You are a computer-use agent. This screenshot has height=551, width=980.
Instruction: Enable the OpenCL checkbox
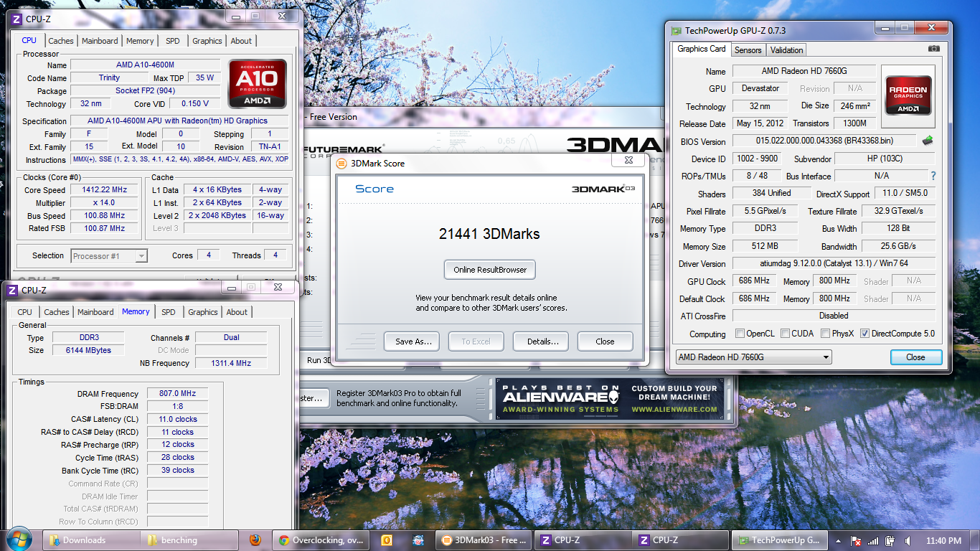pyautogui.click(x=740, y=334)
